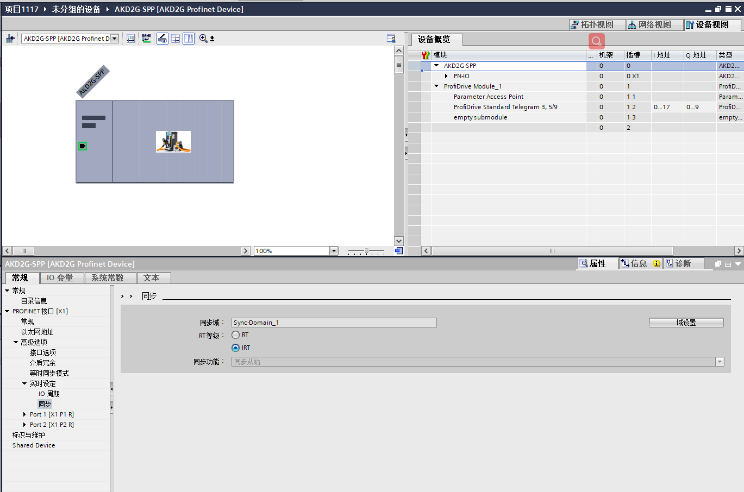Select the 接口选项 tree item
Viewport: 744px width, 492px height.
43,353
